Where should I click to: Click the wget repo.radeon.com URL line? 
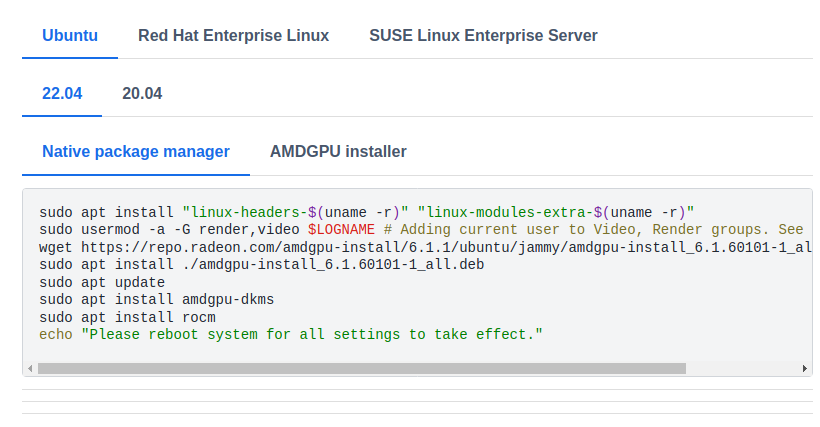[x=425, y=247]
